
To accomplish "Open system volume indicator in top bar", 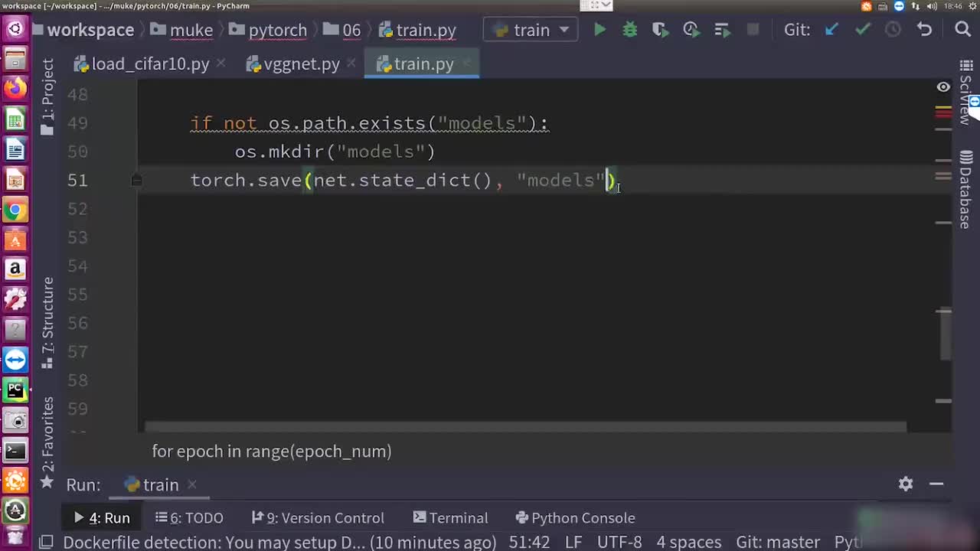I will (932, 6).
